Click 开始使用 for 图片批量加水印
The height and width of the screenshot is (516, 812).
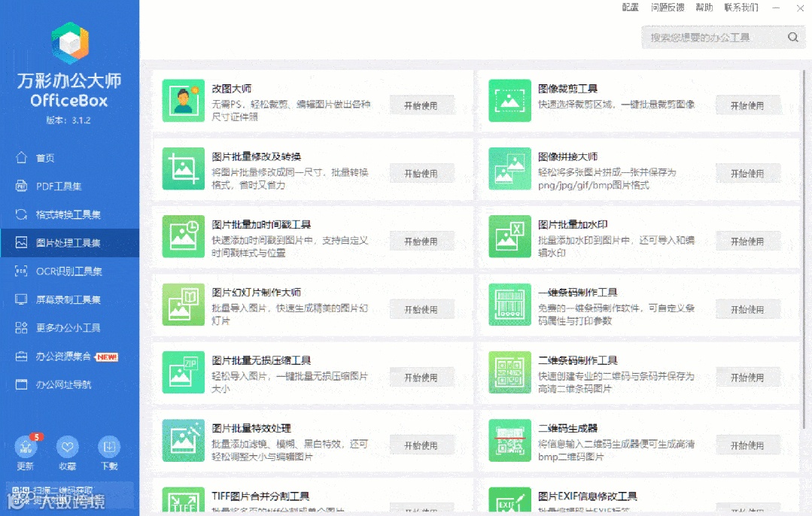point(748,241)
